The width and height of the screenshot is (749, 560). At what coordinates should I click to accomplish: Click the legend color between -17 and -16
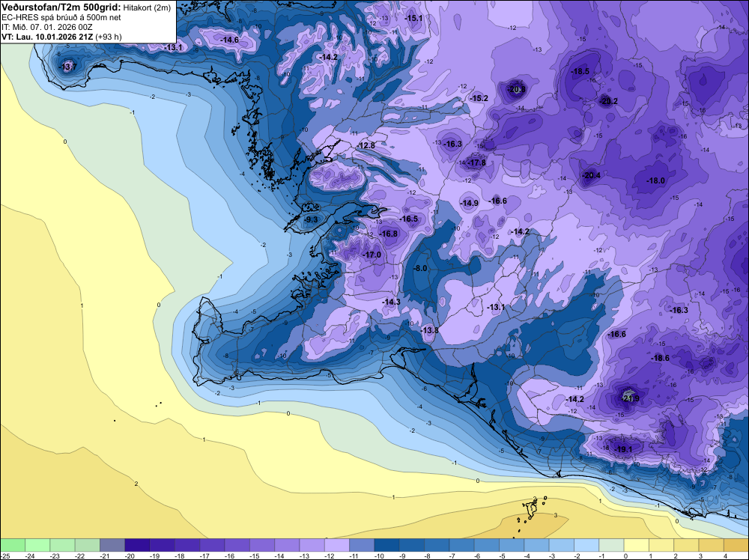coord(212,545)
